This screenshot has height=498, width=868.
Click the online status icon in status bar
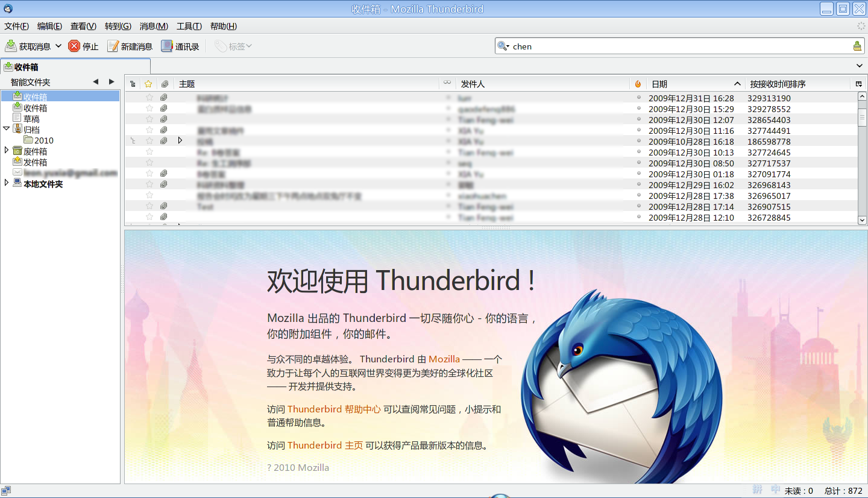coord(6,490)
